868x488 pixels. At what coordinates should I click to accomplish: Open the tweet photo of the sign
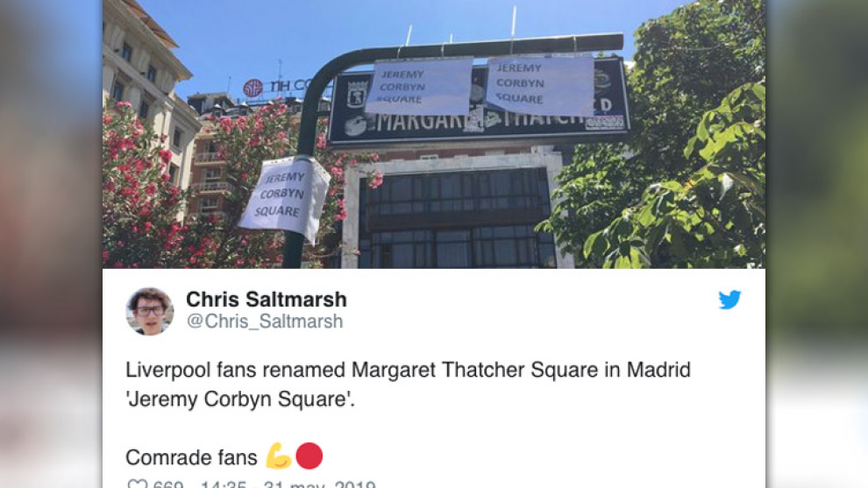[434, 134]
